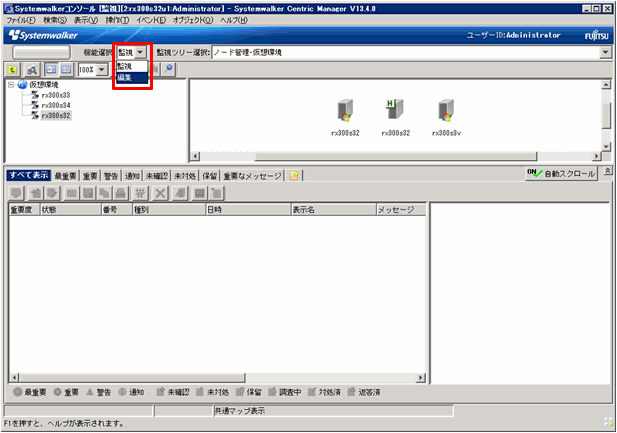Switch to the 保留 tab
Screen dimensions: 617x433
(x=210, y=176)
